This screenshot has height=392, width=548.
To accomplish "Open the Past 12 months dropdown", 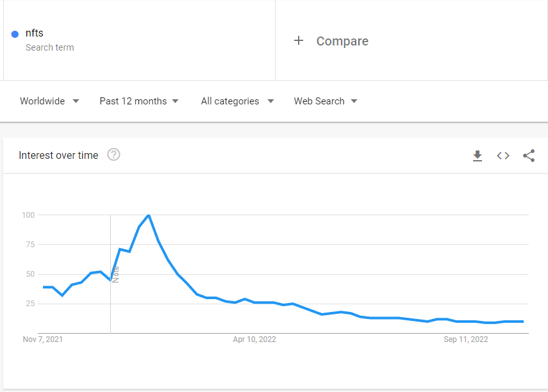I will [x=139, y=101].
